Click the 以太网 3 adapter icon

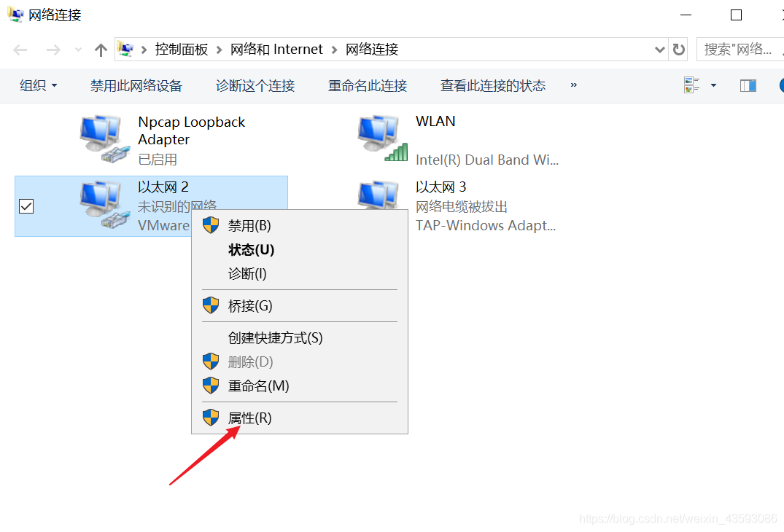pyautogui.click(x=377, y=197)
